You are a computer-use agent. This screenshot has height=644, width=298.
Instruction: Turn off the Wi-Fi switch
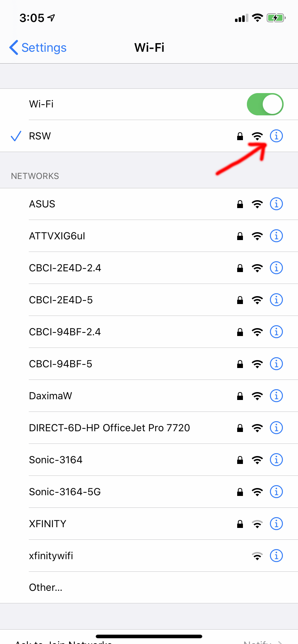coord(265,104)
